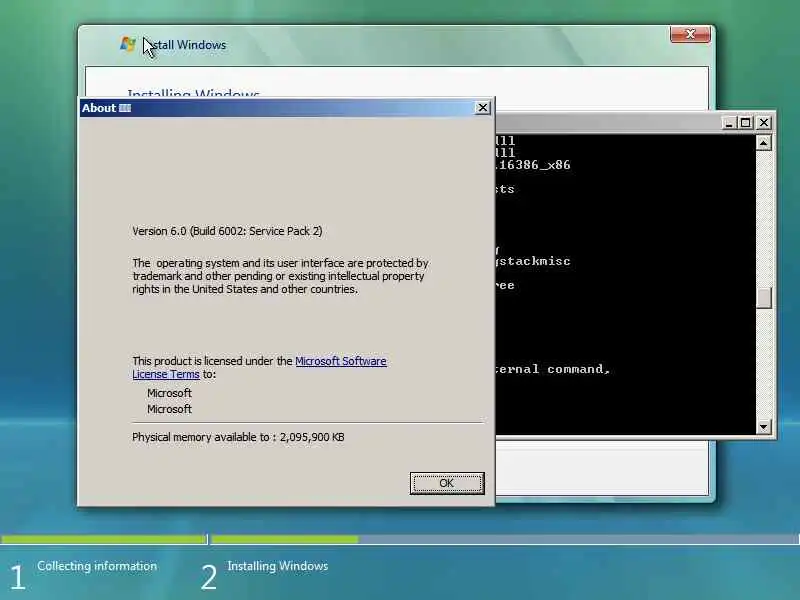Click the Install Windows title bar text
The image size is (800, 600).
186,45
